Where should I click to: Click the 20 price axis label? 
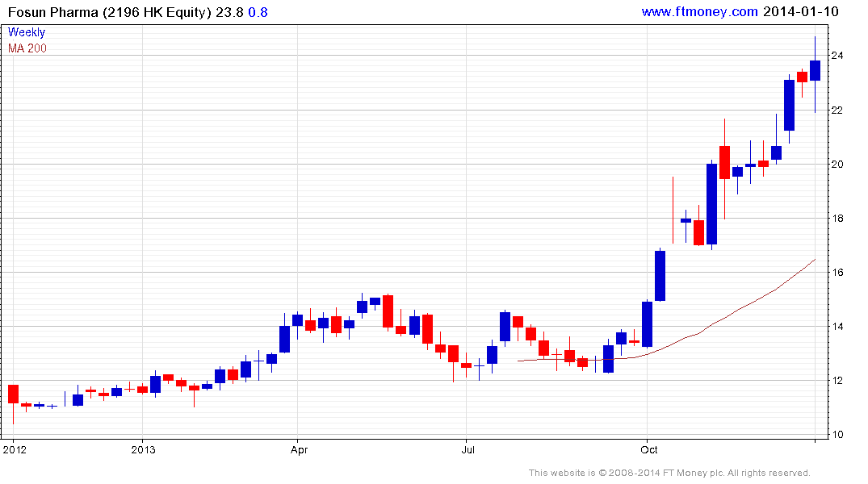(837, 165)
